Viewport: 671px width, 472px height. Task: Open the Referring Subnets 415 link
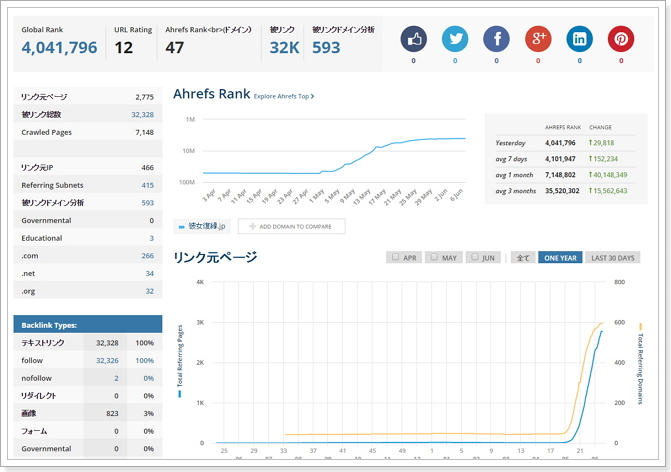(148, 185)
